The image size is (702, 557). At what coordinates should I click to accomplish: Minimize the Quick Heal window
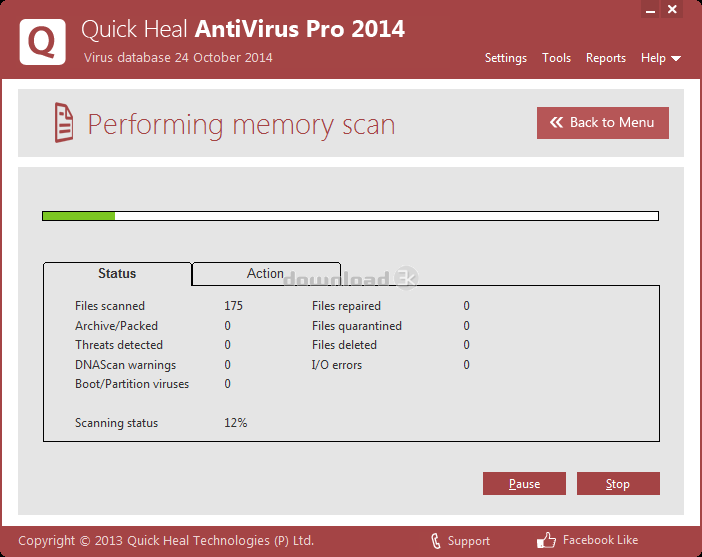click(651, 9)
